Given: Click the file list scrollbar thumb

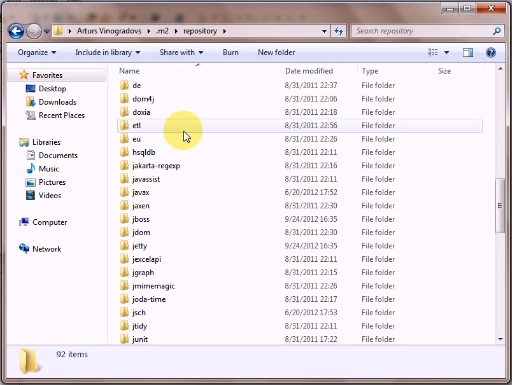Looking at the screenshot, I should pyautogui.click(x=500, y=206).
